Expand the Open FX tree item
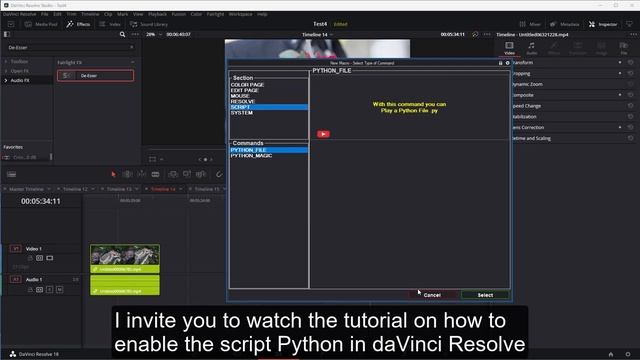Image resolution: width=640 pixels, height=360 pixels. 6,71
